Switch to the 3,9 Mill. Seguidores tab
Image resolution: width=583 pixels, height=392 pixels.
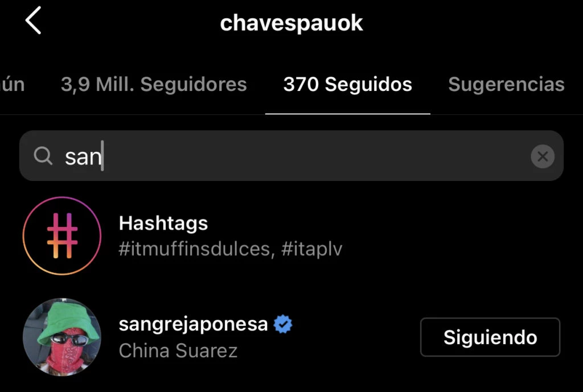[154, 84]
